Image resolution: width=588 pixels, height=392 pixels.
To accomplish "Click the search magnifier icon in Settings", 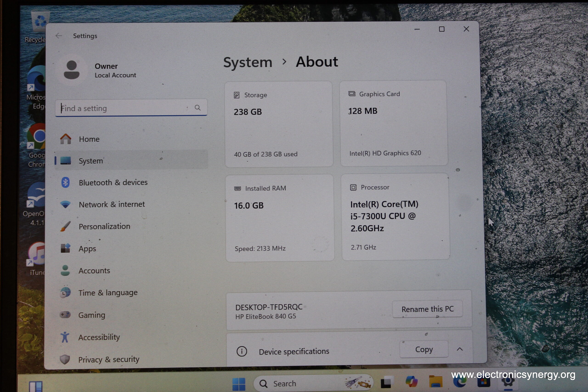I will click(x=198, y=108).
